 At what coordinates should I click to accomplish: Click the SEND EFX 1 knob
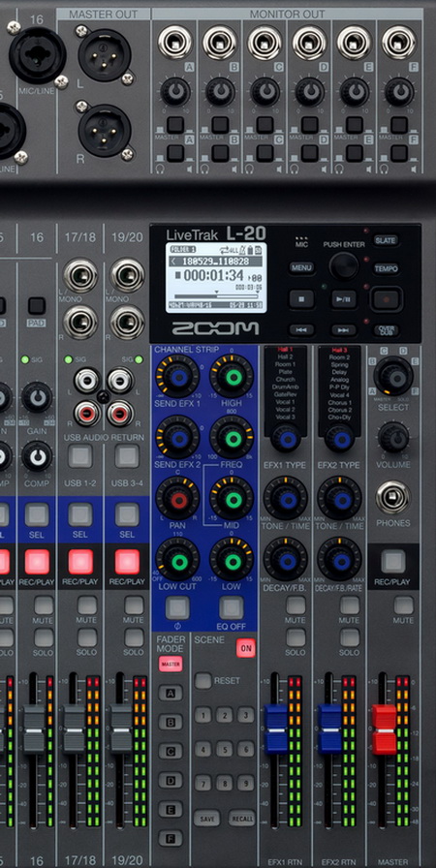178,377
